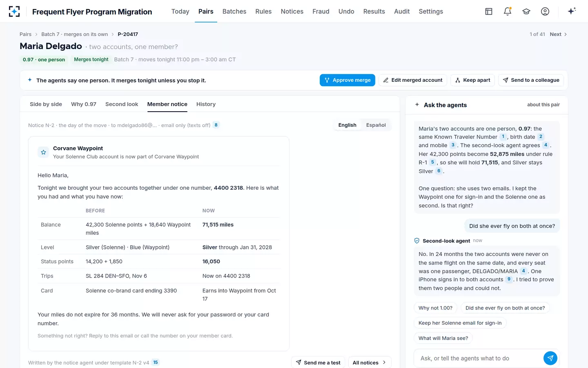Open the graduation cap help icon
Screen dimensions: 588x368
click(526, 11)
